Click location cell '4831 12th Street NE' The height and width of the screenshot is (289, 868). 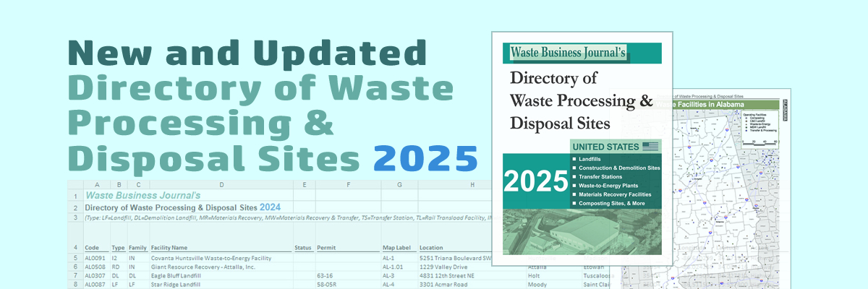pos(448,275)
